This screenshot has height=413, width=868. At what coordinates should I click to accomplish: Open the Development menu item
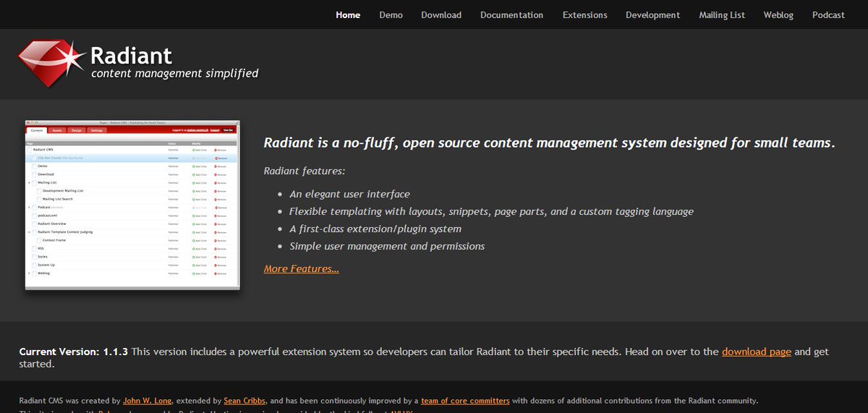coord(652,15)
